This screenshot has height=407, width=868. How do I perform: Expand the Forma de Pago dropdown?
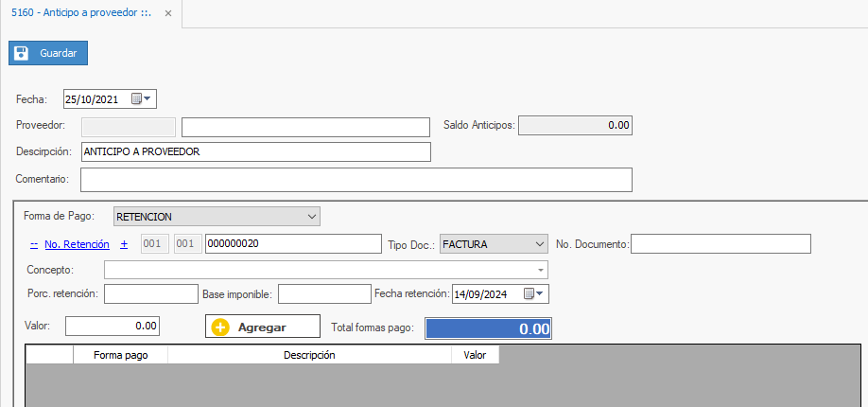click(x=313, y=217)
